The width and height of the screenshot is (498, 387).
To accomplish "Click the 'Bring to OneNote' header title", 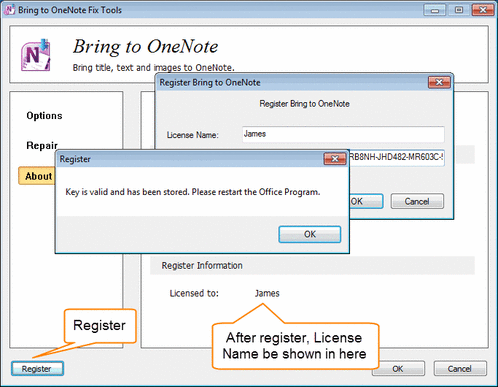I will [x=145, y=46].
